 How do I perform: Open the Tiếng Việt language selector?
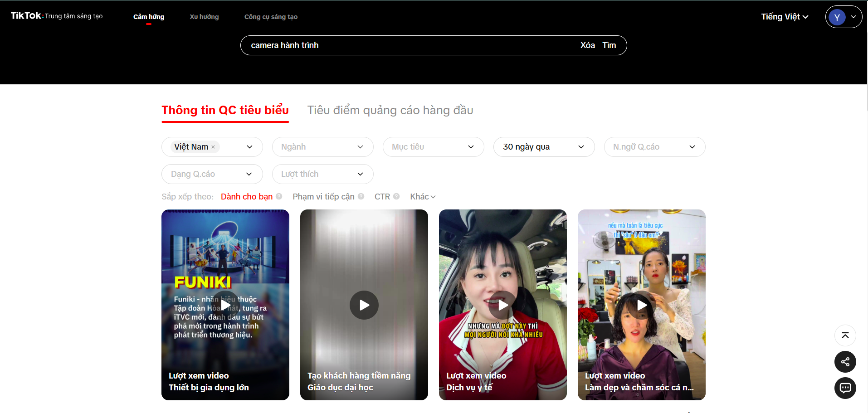click(x=785, y=17)
